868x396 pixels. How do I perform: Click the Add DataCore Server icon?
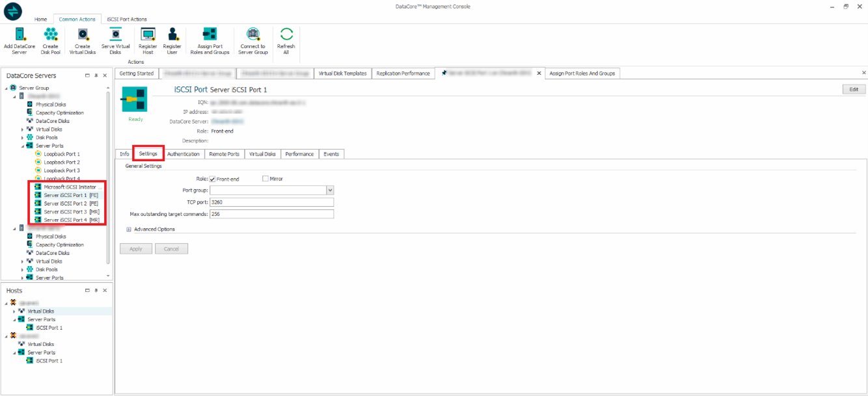(x=20, y=34)
